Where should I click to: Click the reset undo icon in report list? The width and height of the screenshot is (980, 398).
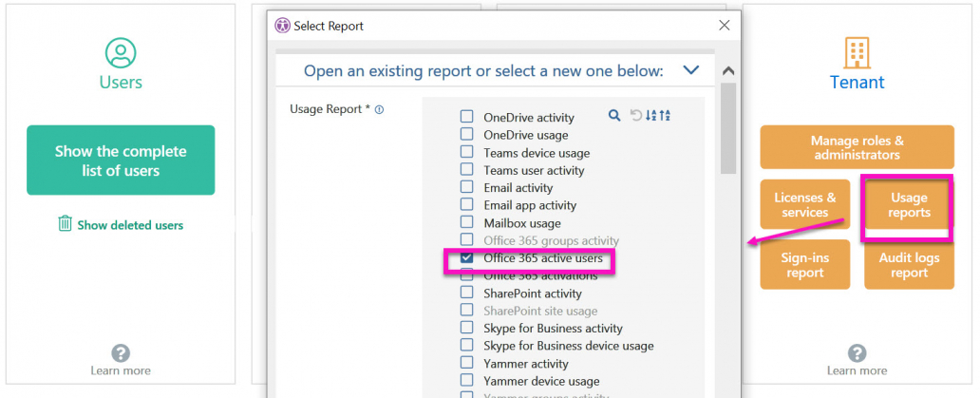tap(635, 115)
